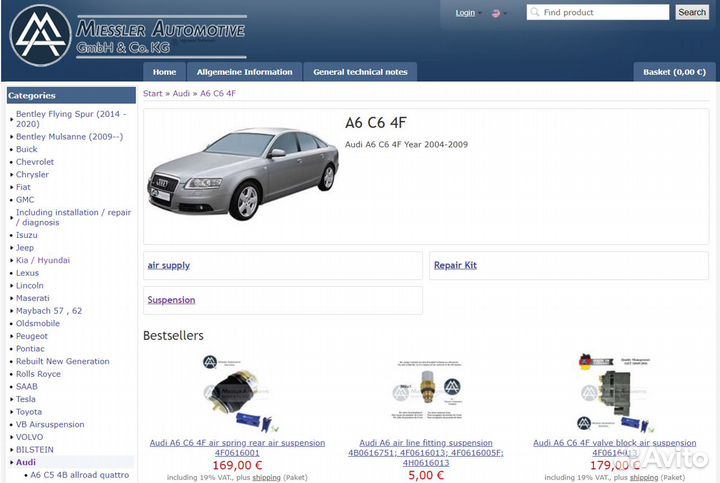Image resolution: width=720 pixels, height=483 pixels.
Task: Select the GMC category
Action: [x=25, y=200]
